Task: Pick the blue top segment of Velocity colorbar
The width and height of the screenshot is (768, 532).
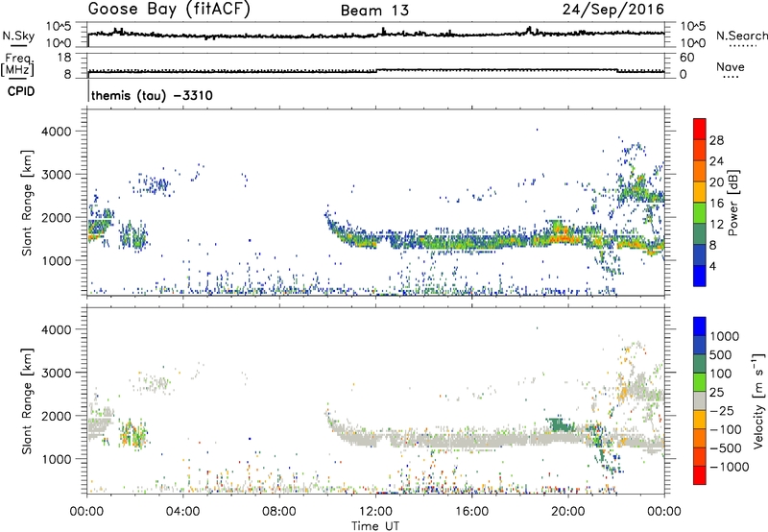Action: (x=700, y=326)
